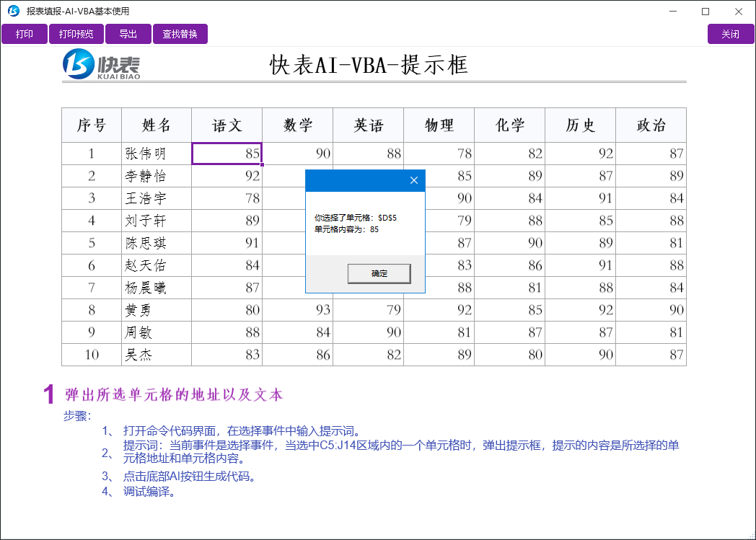Viewport: 756px width, 540px height.
Task: Click the purple 关闭 button
Action: point(731,34)
